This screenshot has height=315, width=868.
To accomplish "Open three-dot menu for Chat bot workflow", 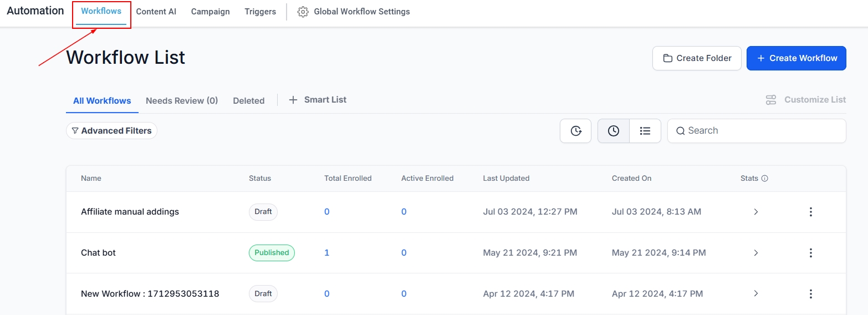I will tap(810, 253).
